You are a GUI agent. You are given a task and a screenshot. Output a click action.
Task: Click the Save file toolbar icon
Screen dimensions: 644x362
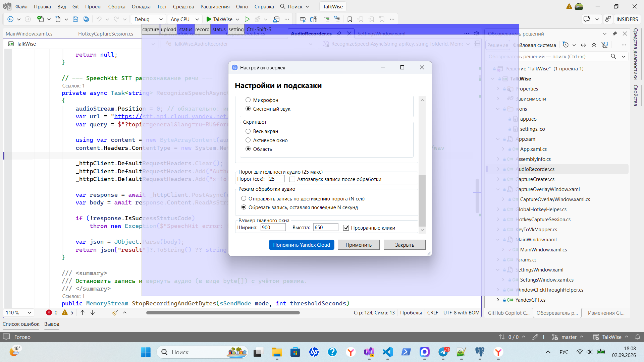pos(75,19)
